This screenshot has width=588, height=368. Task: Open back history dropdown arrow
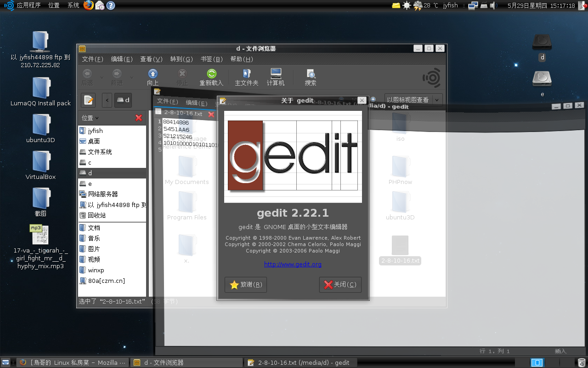[x=102, y=77]
